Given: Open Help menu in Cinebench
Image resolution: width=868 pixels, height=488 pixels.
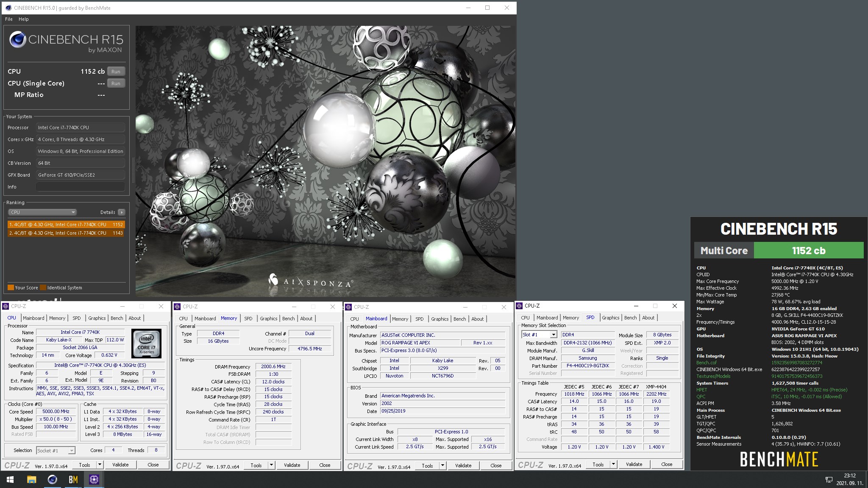Looking at the screenshot, I should 24,19.
